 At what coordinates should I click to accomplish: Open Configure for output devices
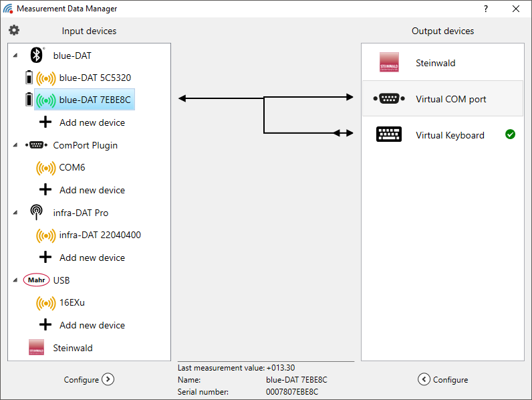(442, 379)
